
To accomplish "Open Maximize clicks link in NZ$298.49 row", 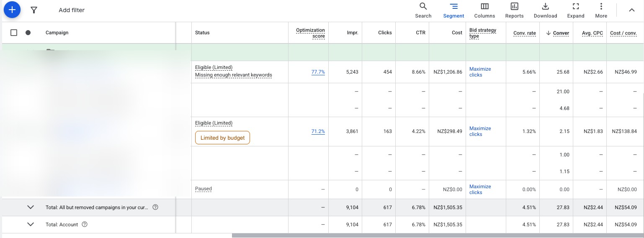I will pos(480,131).
